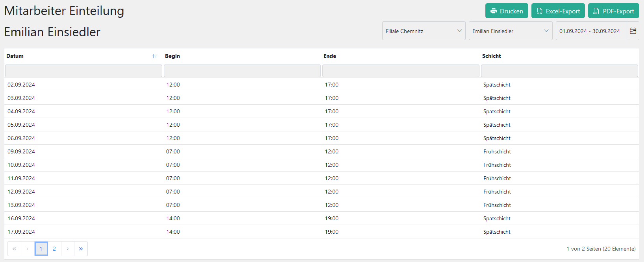Focus the Datum filter input
Viewport: 644px width, 262px height.
coord(83,71)
